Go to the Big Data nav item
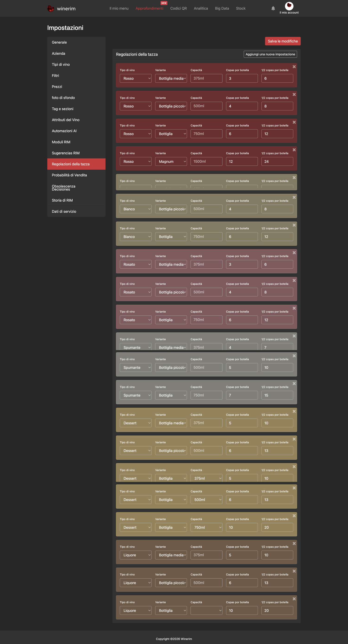348x644 pixels. coord(222,8)
